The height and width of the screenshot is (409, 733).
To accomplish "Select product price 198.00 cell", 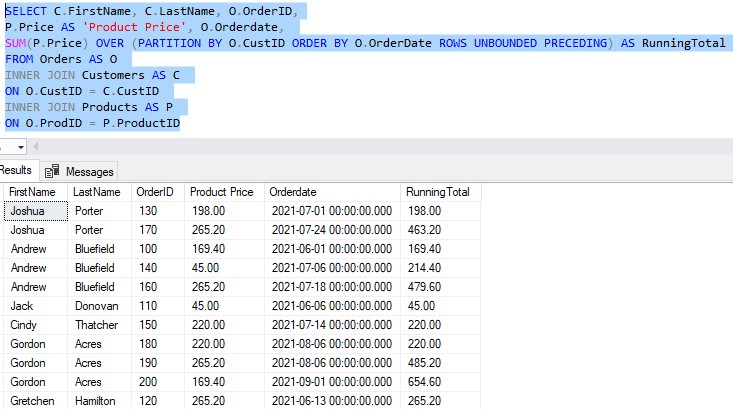I will (x=224, y=211).
